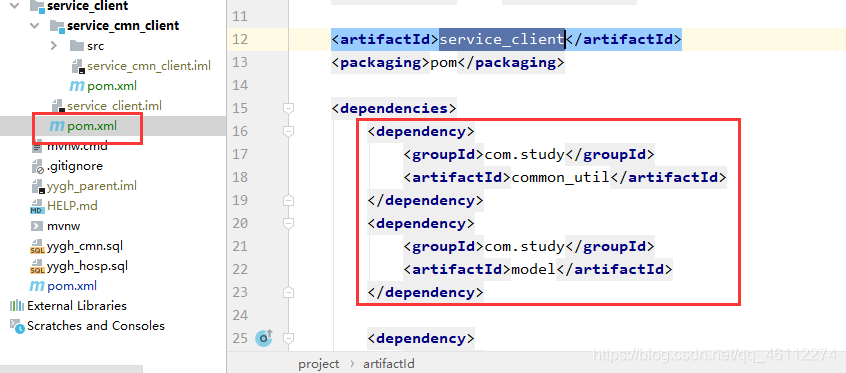Click the yygh_cmn.sql SQL icon
Screen dimensions: 846x373
pyautogui.click(x=37, y=247)
